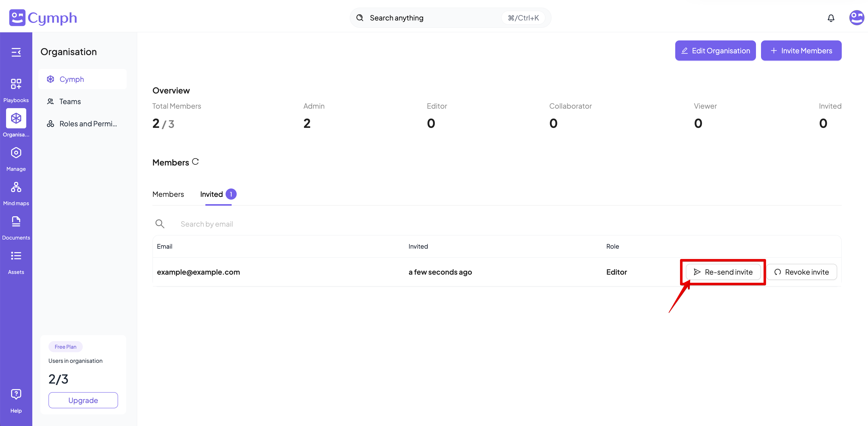Refresh the Members list

[195, 161]
